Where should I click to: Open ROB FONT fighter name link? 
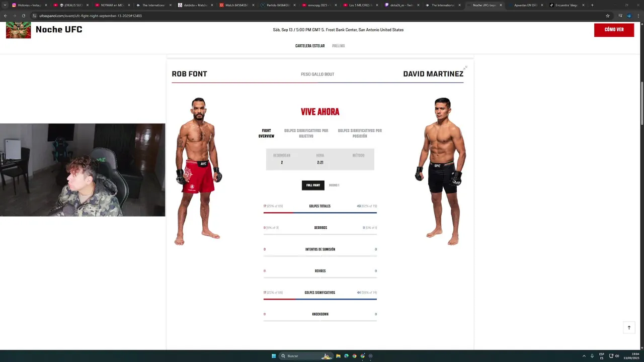(189, 74)
